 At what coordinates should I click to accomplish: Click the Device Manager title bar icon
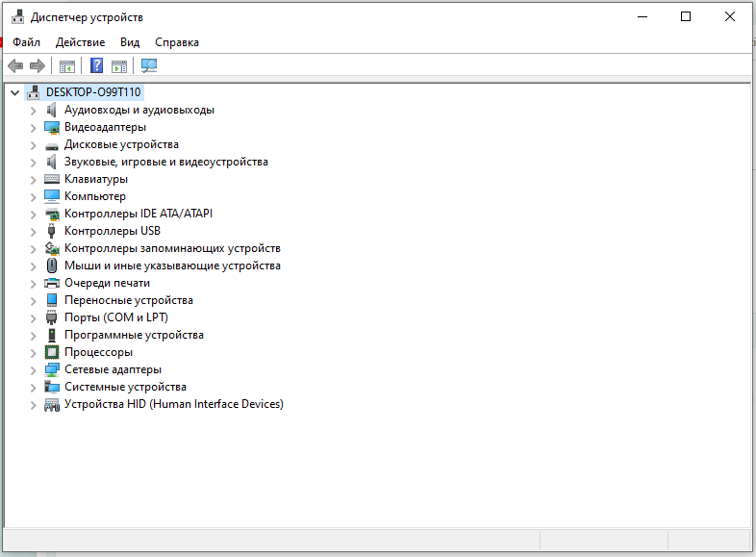click(18, 17)
